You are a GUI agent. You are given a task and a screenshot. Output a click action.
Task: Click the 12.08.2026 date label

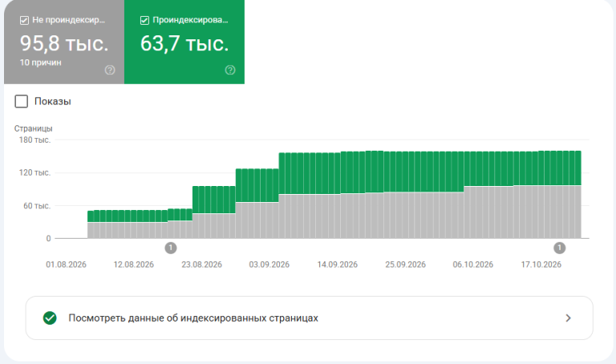point(134,265)
